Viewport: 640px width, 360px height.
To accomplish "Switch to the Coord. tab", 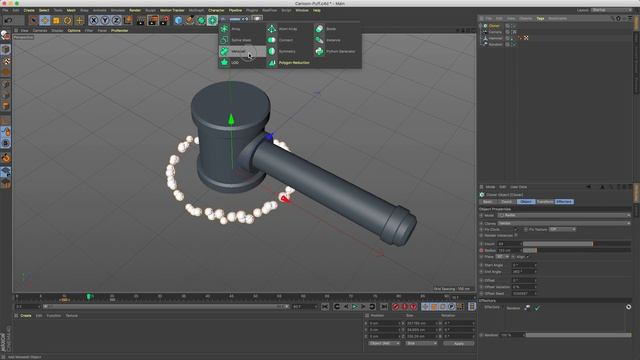I will 507,202.
